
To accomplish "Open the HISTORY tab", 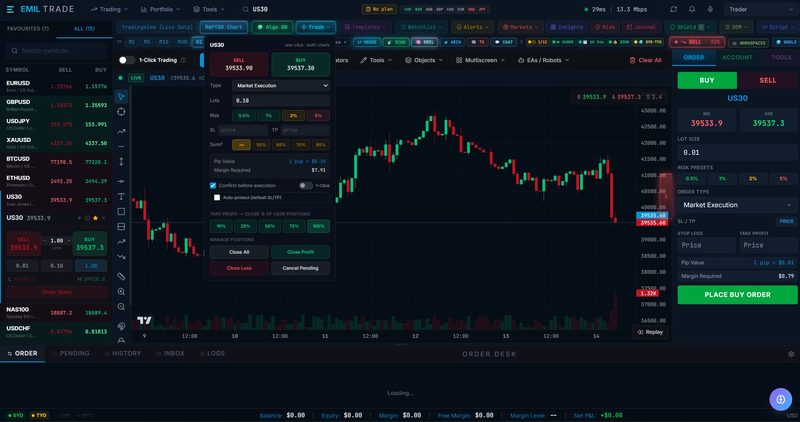I will 123,353.
